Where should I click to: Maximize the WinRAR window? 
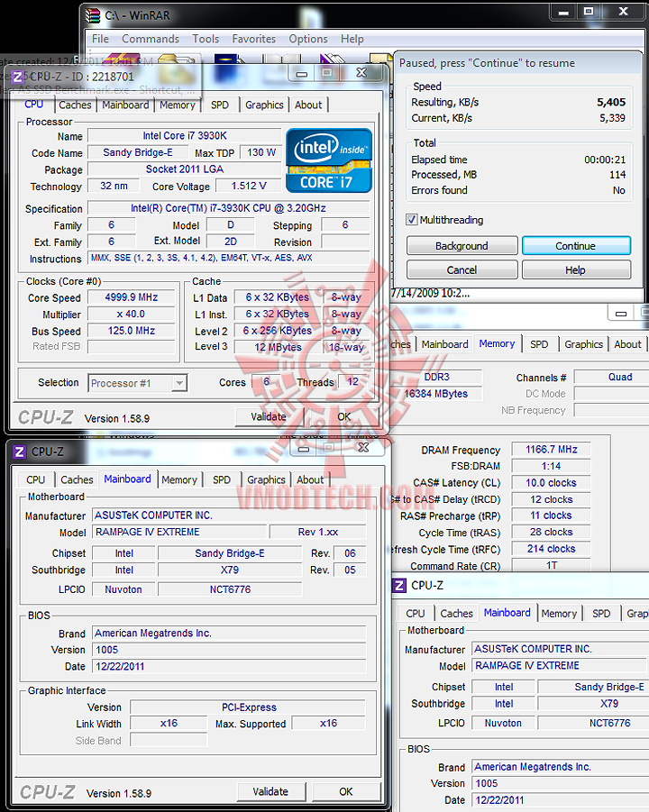(589, 12)
